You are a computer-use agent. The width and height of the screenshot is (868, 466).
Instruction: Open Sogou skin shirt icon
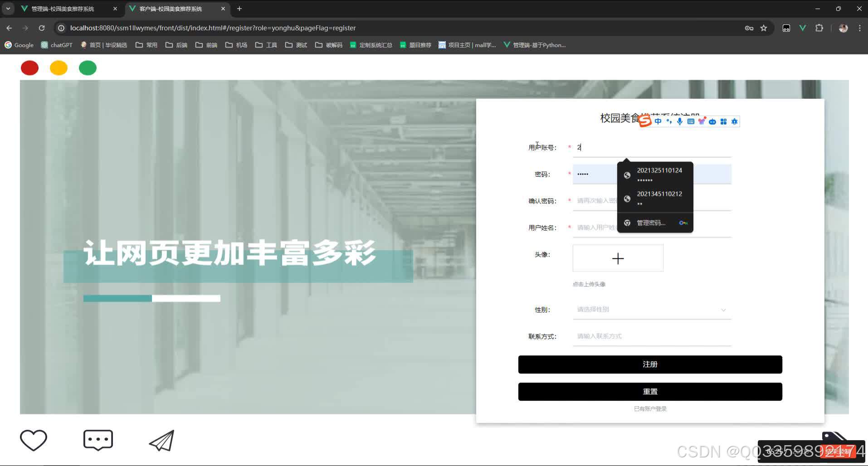pyautogui.click(x=702, y=121)
